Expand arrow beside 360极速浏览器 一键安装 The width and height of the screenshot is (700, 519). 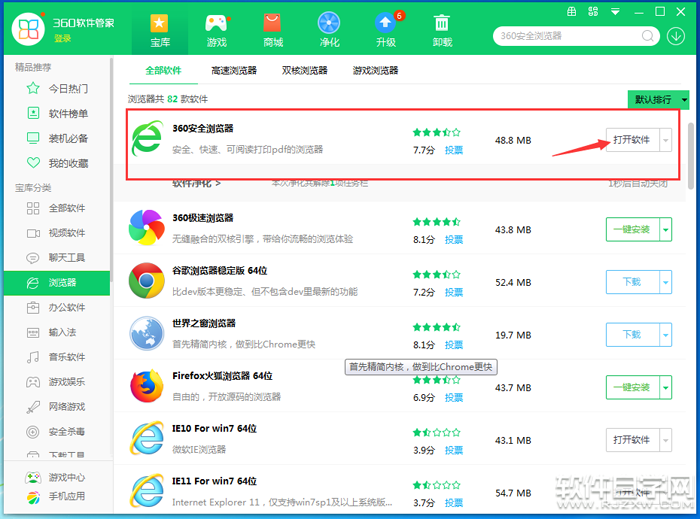pyautogui.click(x=666, y=229)
